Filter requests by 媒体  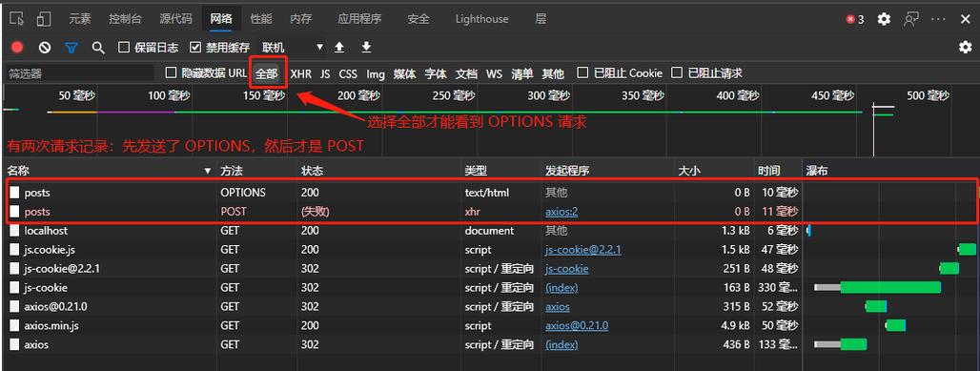tap(404, 73)
